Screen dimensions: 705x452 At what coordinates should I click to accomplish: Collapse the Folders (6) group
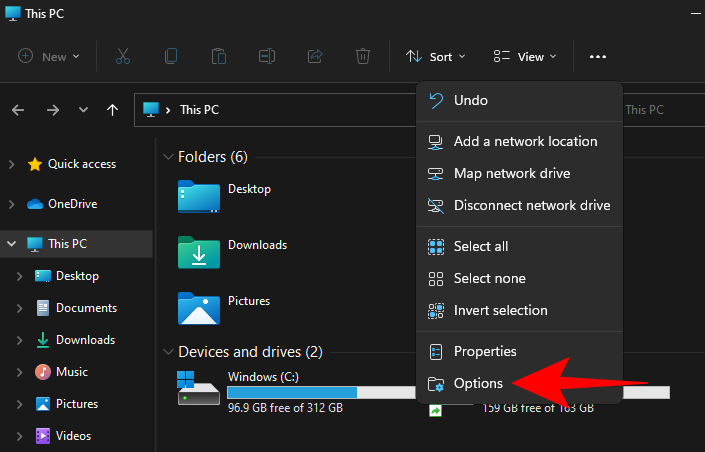[x=167, y=157]
